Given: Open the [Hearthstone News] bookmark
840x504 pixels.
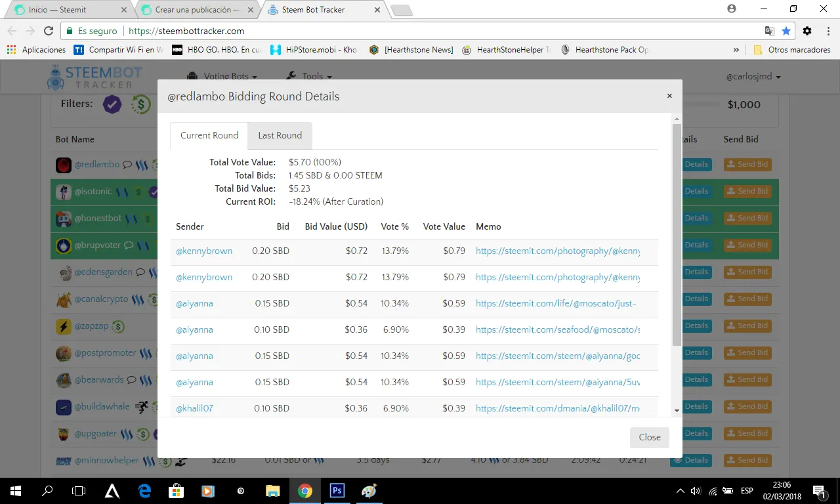Looking at the screenshot, I should pos(411,49).
